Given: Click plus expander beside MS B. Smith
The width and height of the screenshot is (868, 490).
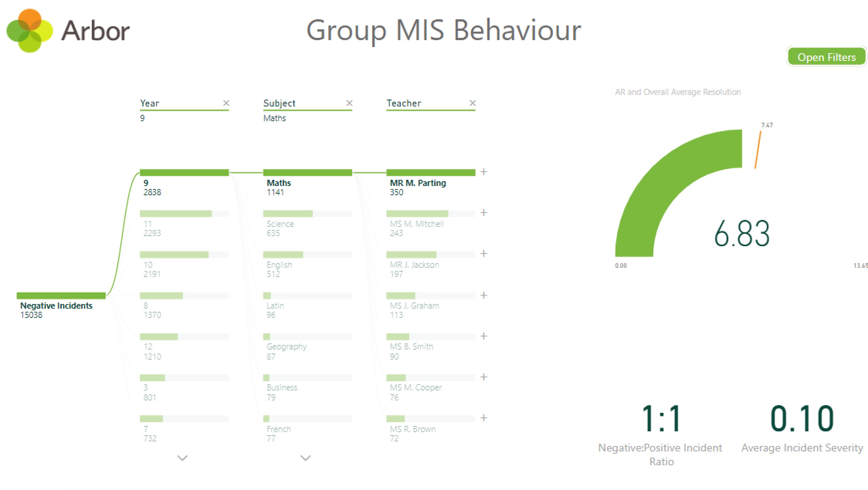Looking at the screenshot, I should click(x=484, y=336).
